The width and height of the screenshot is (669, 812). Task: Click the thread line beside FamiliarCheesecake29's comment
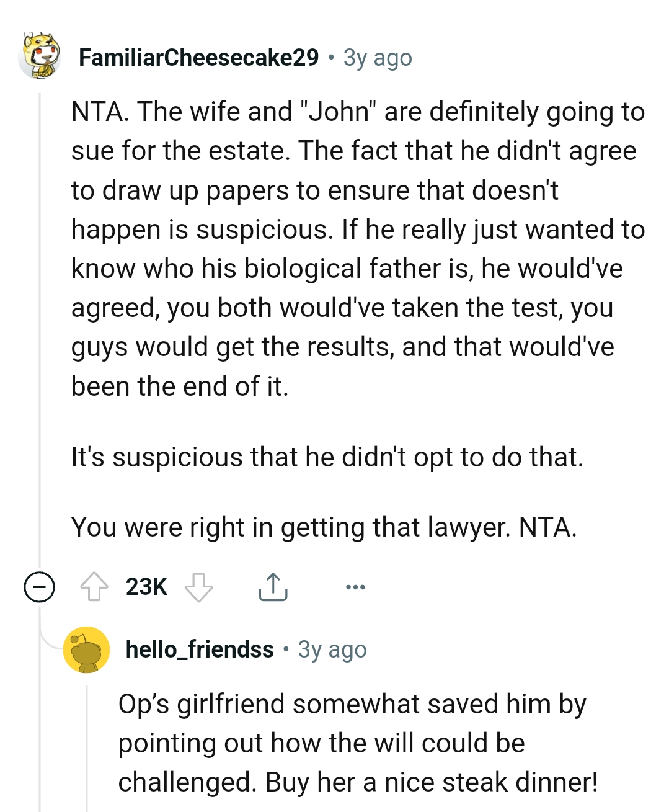40,310
